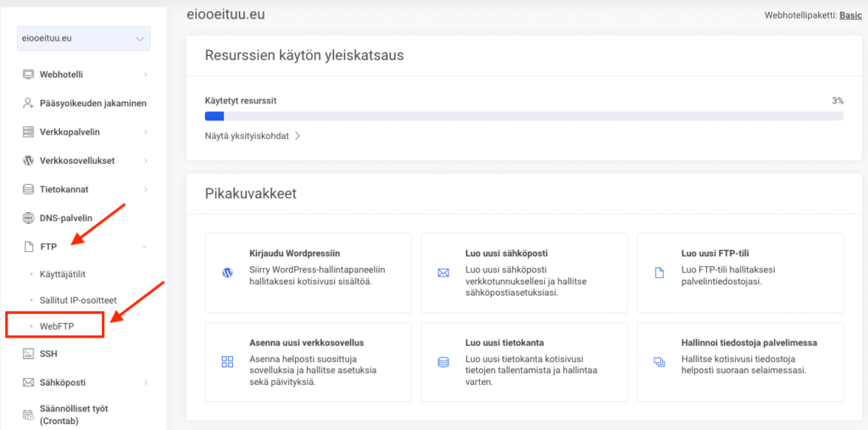Click the Sähköposti envelope icon in sidebar
The height and width of the screenshot is (430, 868).
tap(28, 383)
